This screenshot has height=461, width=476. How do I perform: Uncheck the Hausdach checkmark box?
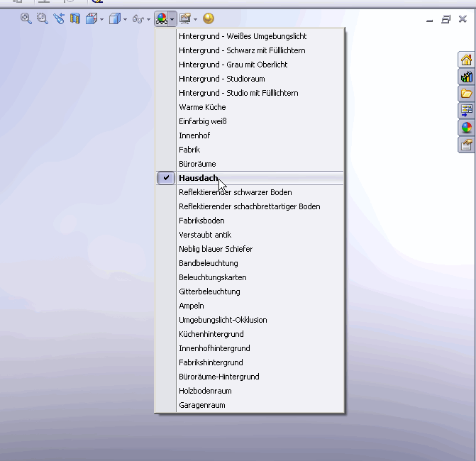click(x=166, y=178)
